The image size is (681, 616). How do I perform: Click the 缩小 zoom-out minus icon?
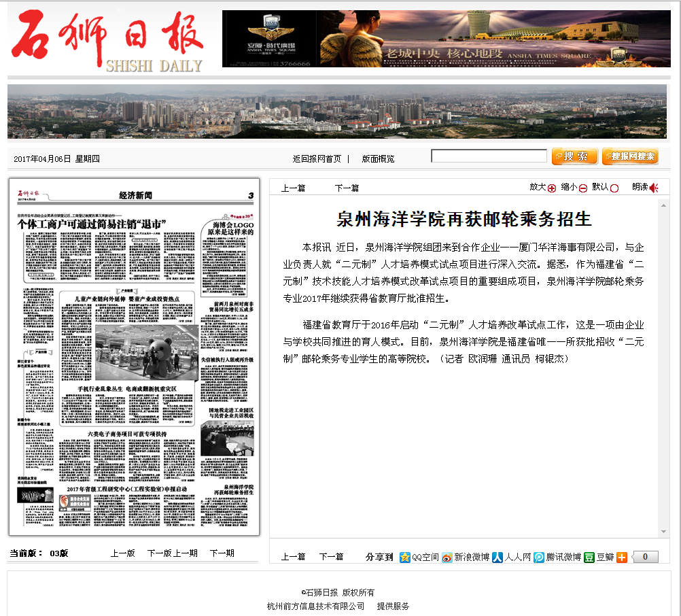[583, 188]
